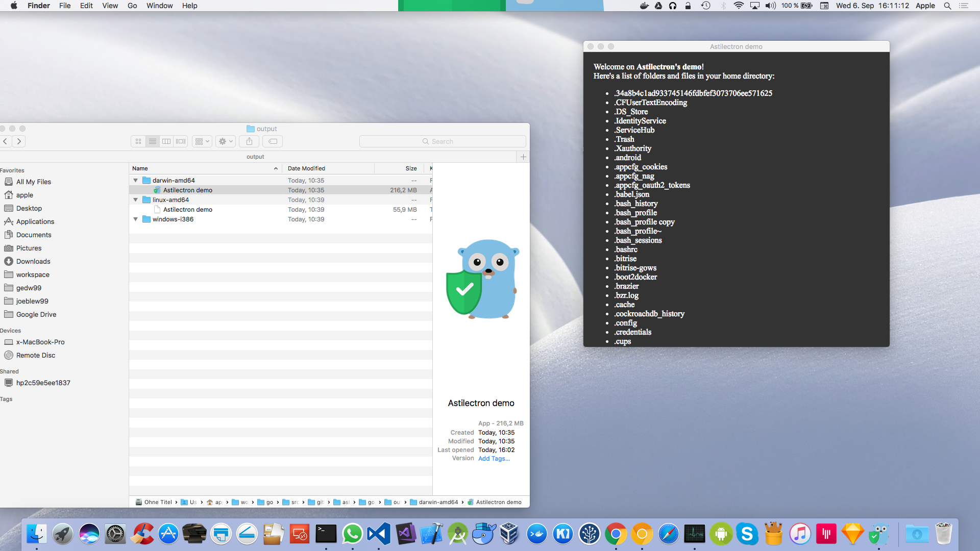Screen dimensions: 980x551
Task: Click the Add Tags link in preview pane
Action: tap(494, 458)
